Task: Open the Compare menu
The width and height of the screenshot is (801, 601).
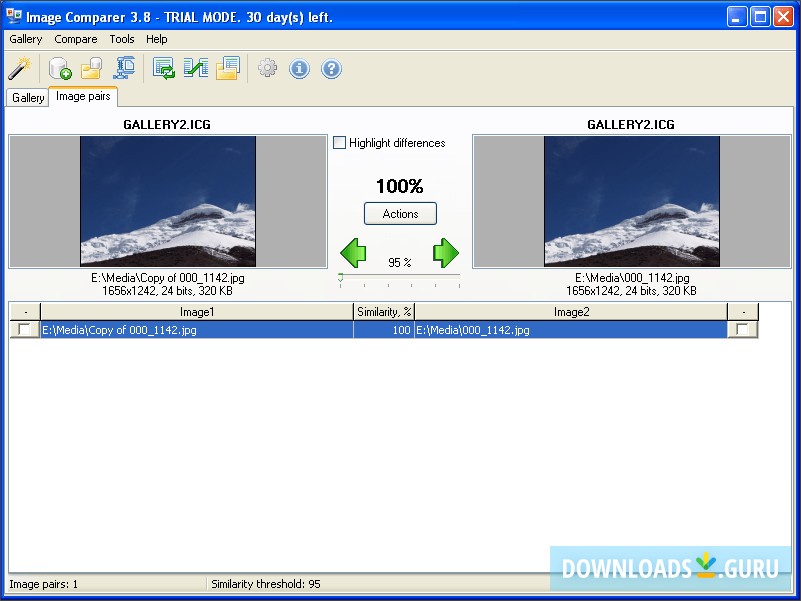Action: point(76,39)
